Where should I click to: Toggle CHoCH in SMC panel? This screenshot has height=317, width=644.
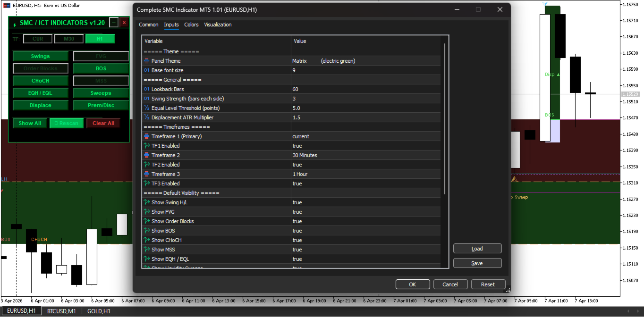[x=41, y=81]
